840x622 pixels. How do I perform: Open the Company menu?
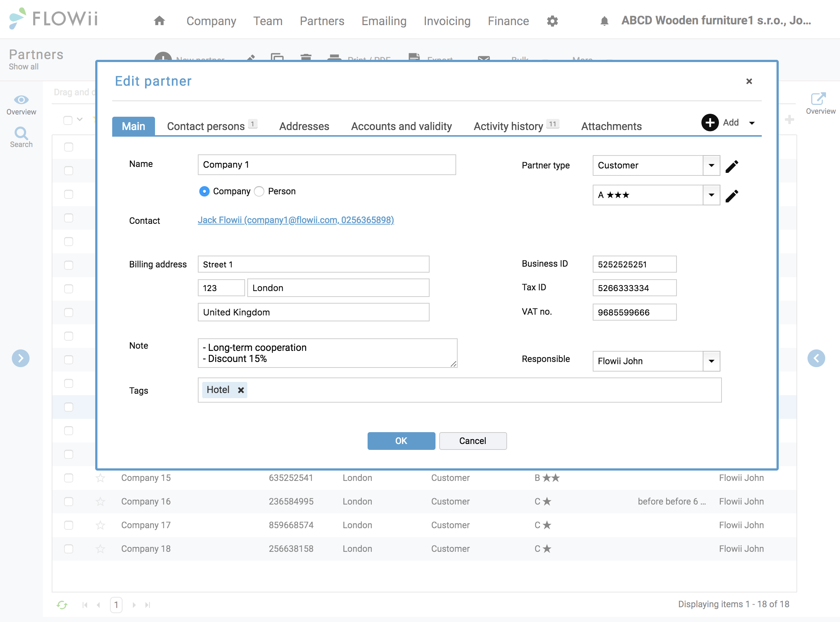(x=211, y=21)
